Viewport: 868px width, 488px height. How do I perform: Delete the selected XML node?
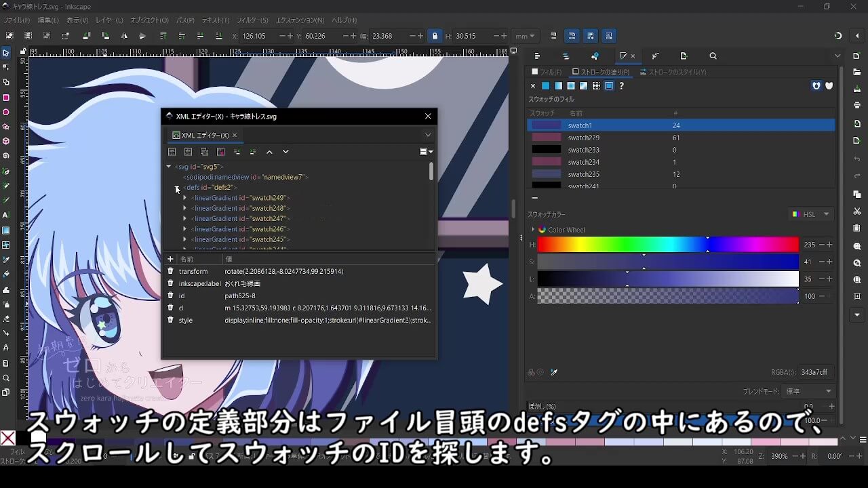[221, 152]
